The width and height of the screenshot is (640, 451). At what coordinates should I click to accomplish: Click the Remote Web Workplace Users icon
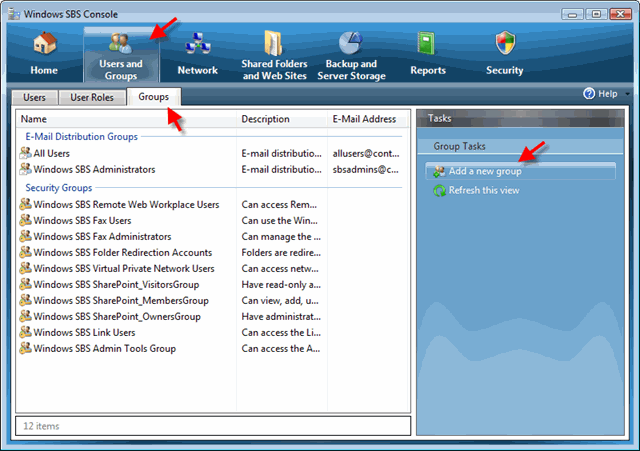click(25, 204)
